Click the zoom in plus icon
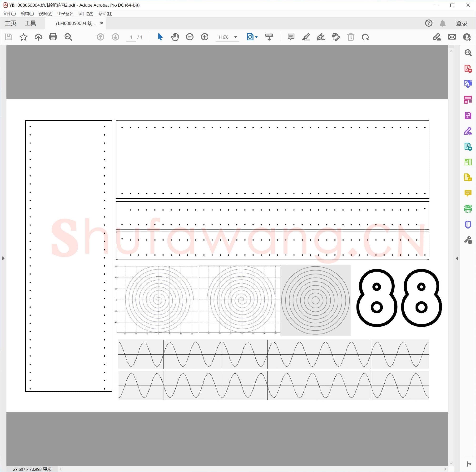This screenshot has width=476, height=472. pyautogui.click(x=204, y=37)
